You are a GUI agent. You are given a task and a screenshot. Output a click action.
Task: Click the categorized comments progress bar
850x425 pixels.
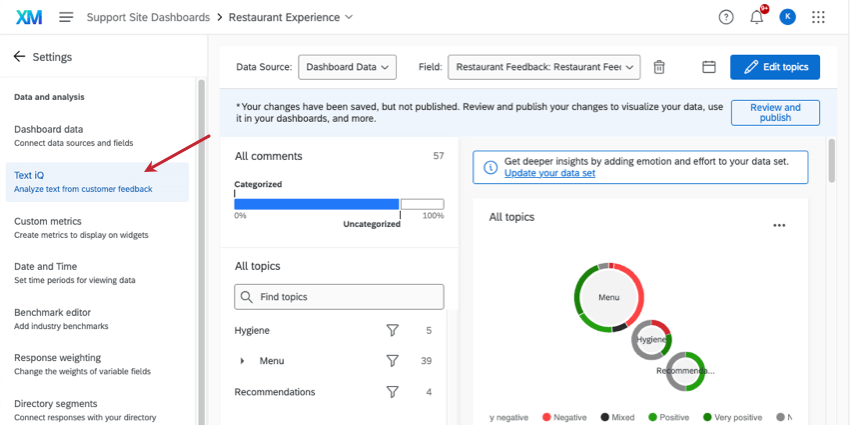316,203
